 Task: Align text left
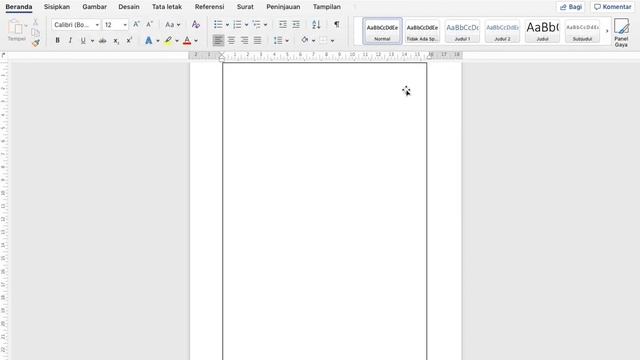(x=218, y=40)
